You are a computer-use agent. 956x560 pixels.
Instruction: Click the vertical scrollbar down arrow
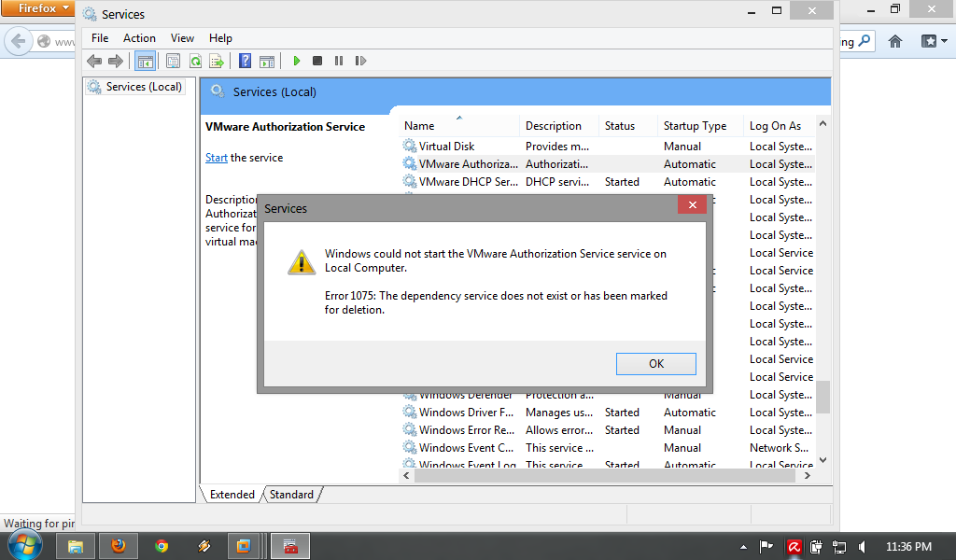(x=823, y=460)
